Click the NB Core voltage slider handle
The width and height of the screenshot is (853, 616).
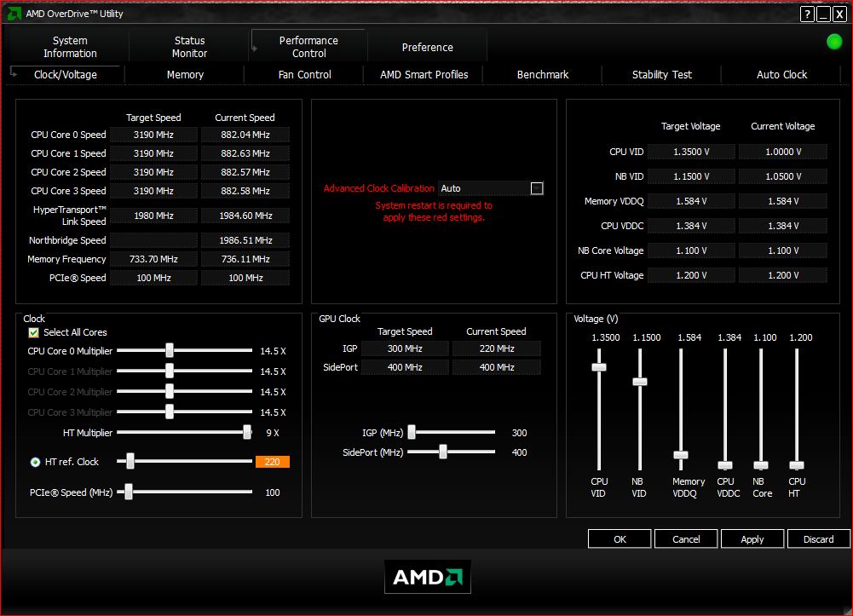(x=761, y=465)
